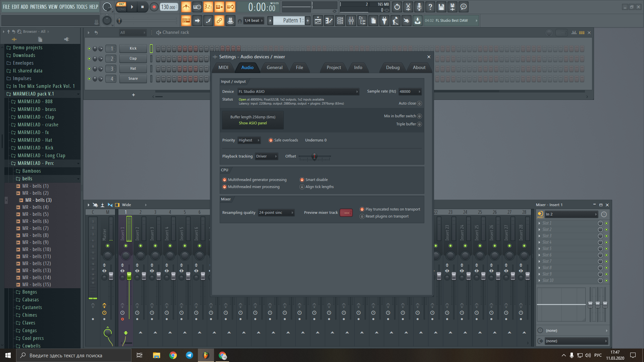
Task: Click Preview mixer track selector
Action: [x=346, y=213]
